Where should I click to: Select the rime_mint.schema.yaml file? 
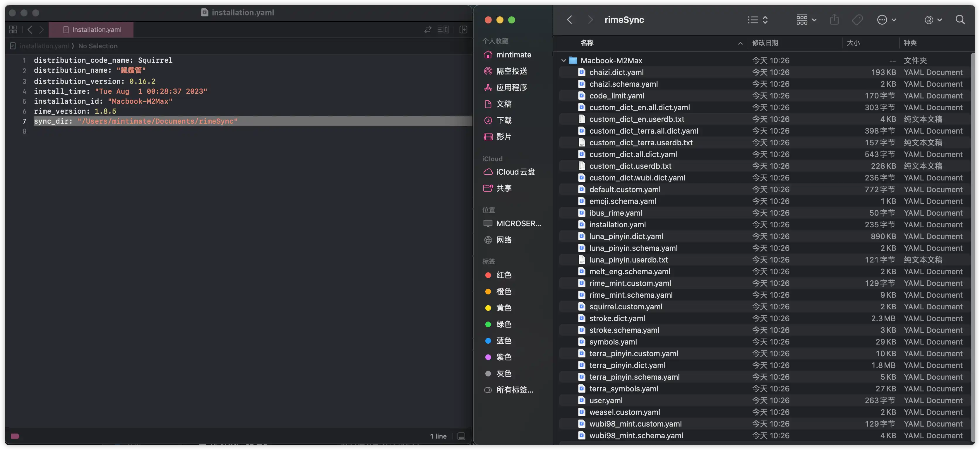pyautogui.click(x=764, y=295)
